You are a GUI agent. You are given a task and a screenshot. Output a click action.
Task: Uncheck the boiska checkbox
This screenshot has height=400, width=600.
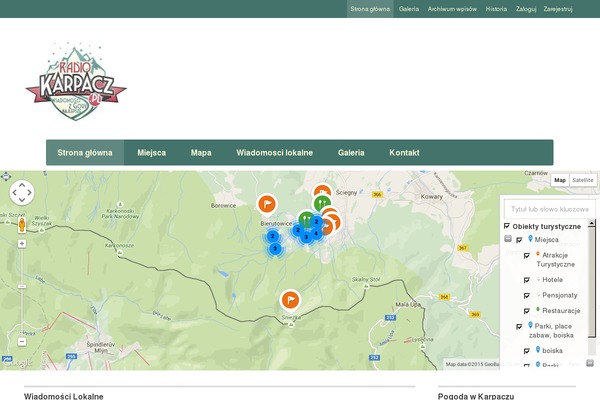coord(527,351)
